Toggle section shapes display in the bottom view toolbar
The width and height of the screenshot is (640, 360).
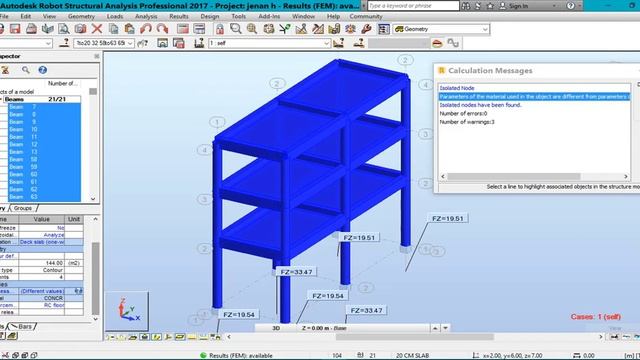(x=156, y=337)
